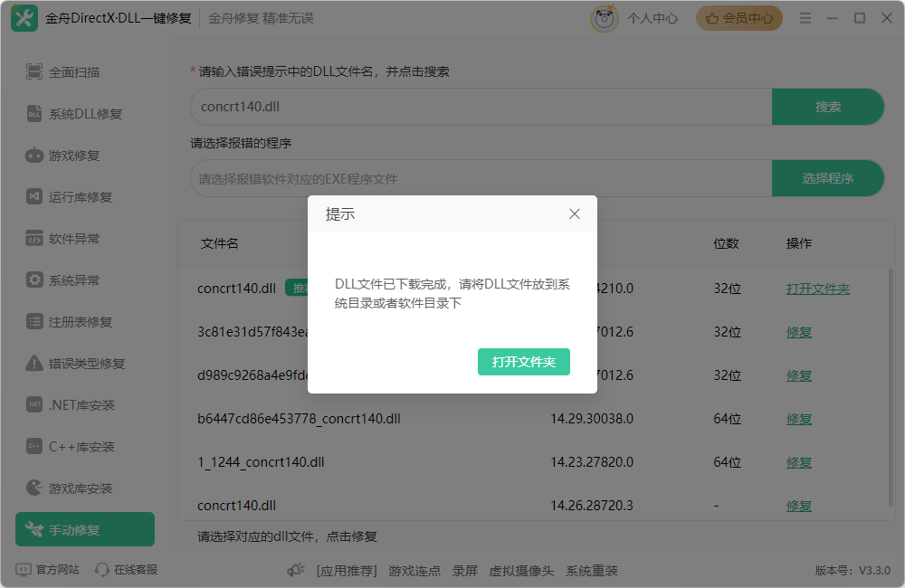This screenshot has height=588, width=905.
Task: Click the 系统DLL修复 file icon
Action: pyautogui.click(x=34, y=114)
